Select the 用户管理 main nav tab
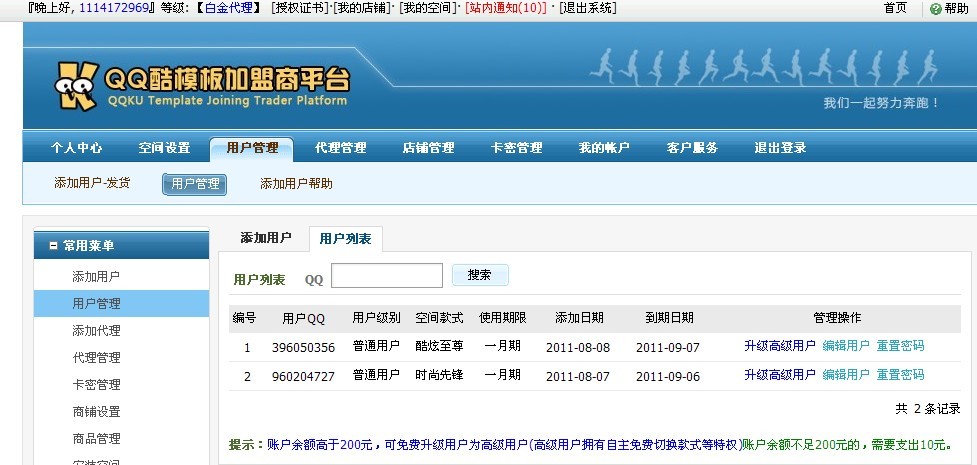 (x=252, y=148)
